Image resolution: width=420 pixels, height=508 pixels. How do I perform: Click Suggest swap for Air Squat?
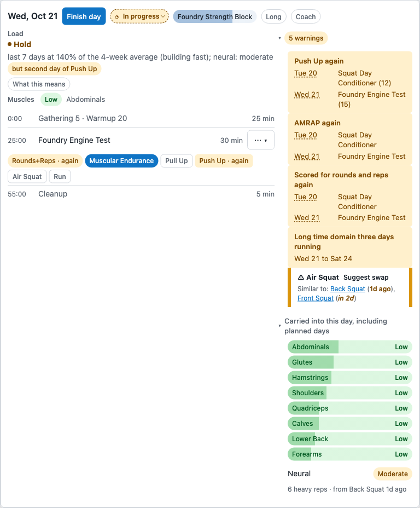(366, 278)
